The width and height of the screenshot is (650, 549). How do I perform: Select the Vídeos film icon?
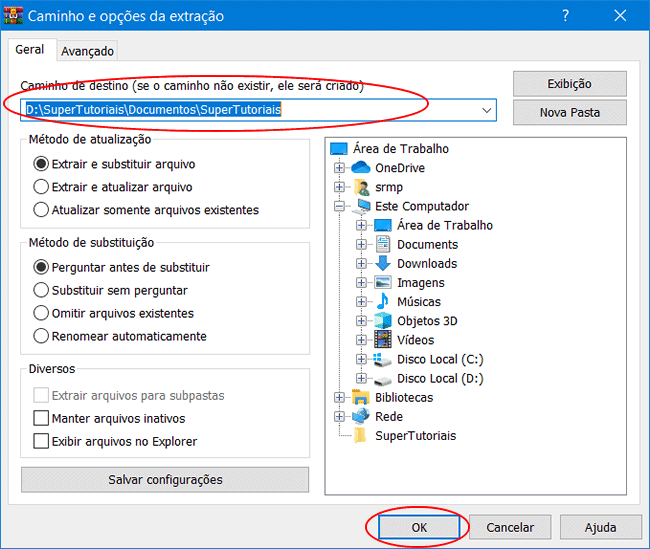383,340
